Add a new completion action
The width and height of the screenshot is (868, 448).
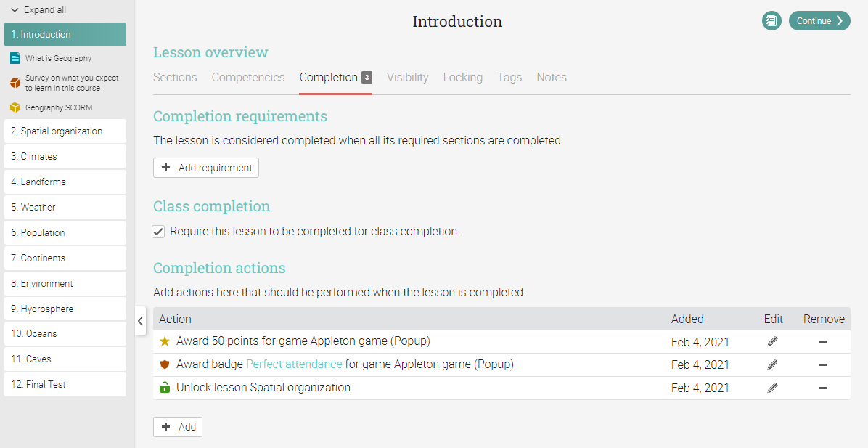pyautogui.click(x=178, y=427)
